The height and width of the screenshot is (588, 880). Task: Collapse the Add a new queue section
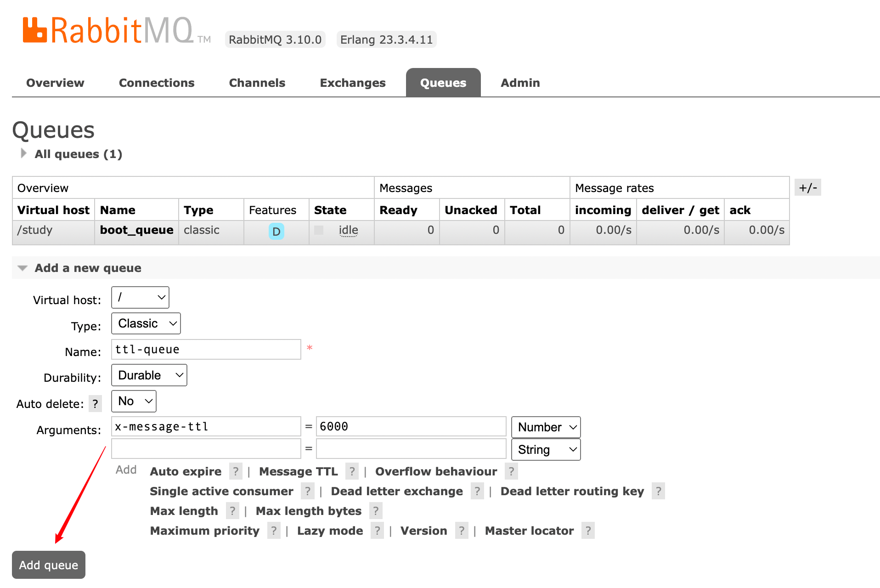(x=23, y=268)
